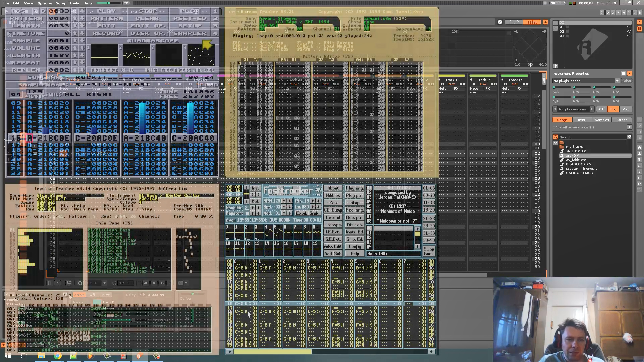Open the spectrum scope options menu icon
The width and height of the screenshot is (644, 362).
508,33
